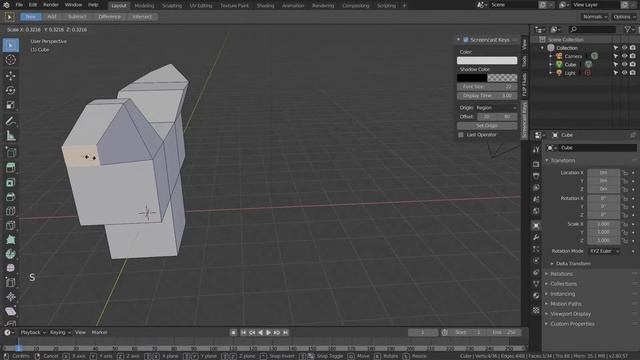Open the Normals dropdown
The width and height of the screenshot is (640, 360).
pos(595,17)
